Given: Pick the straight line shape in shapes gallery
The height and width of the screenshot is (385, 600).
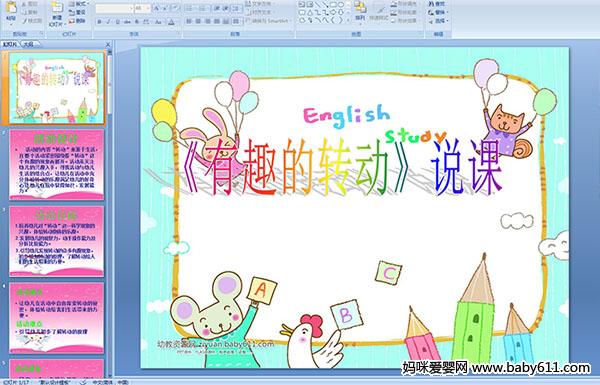Looking at the screenshot, I should 316,5.
